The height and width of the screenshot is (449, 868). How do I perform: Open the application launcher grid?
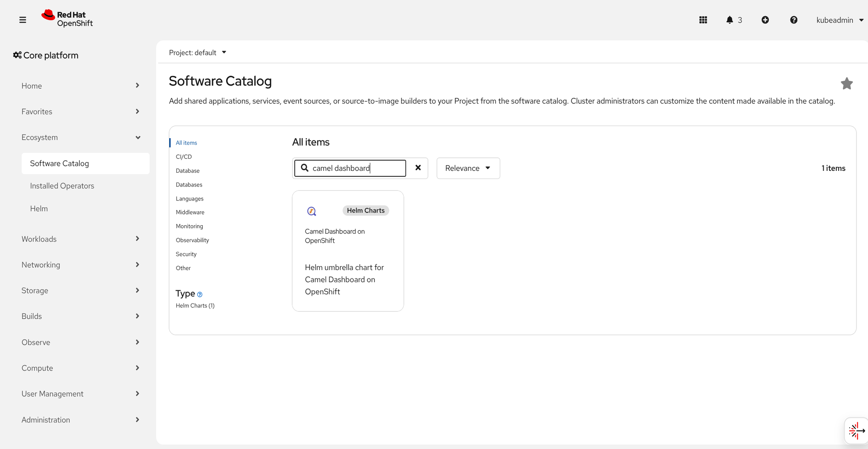pos(703,20)
